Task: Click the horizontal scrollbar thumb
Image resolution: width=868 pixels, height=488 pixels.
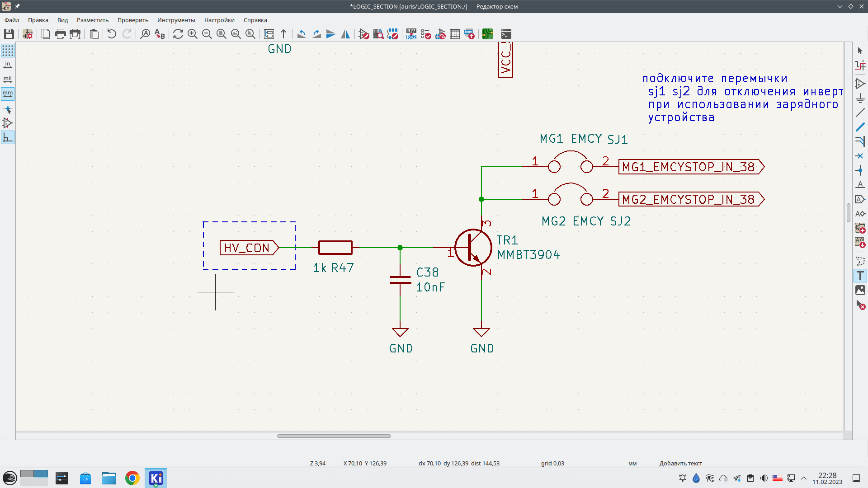Action: [334, 436]
